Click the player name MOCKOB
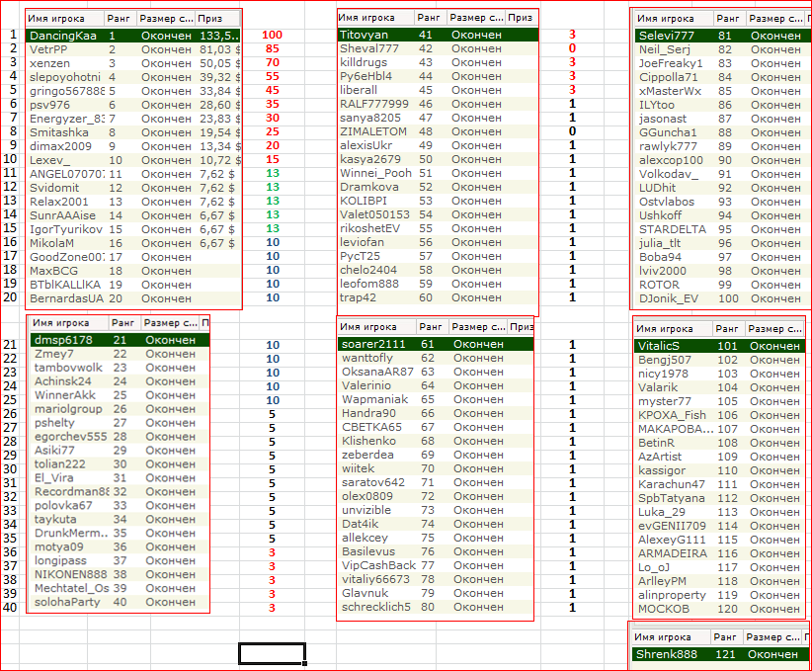Viewport: 812px width, 671px height. coord(664,610)
